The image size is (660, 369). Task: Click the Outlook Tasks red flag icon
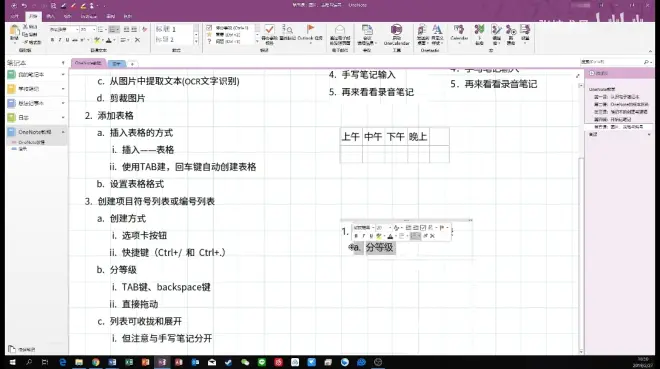(310, 29)
